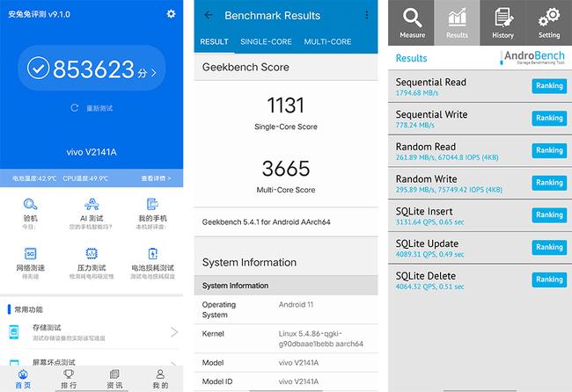Expand the 存储测试 storage test entry
This screenshot has width=572, height=392.
[x=92, y=332]
